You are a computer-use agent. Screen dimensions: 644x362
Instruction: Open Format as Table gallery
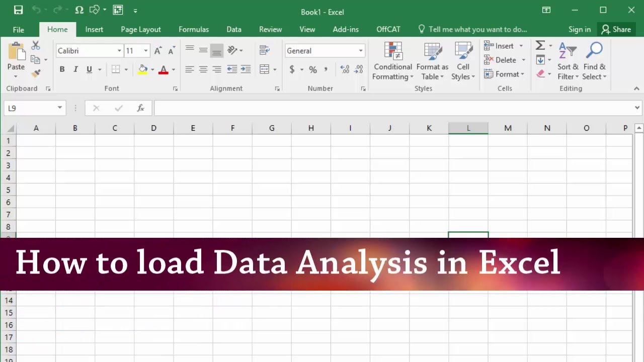432,61
